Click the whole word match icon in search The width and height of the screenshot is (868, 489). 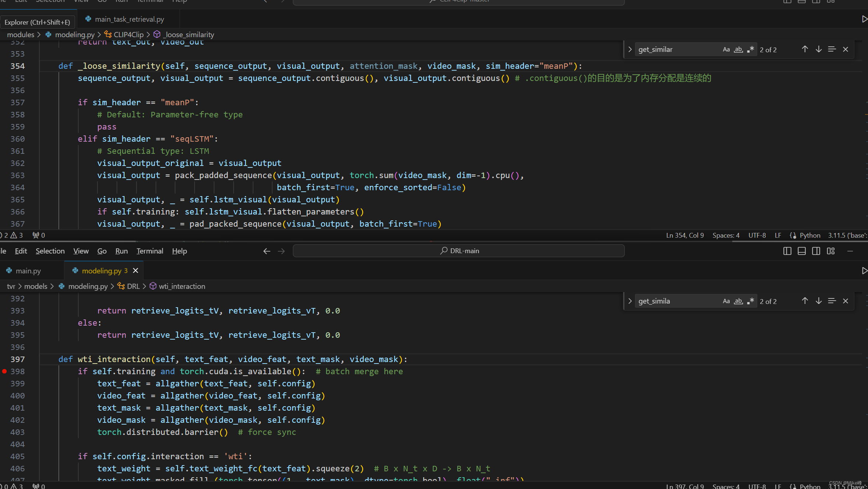[x=738, y=49]
